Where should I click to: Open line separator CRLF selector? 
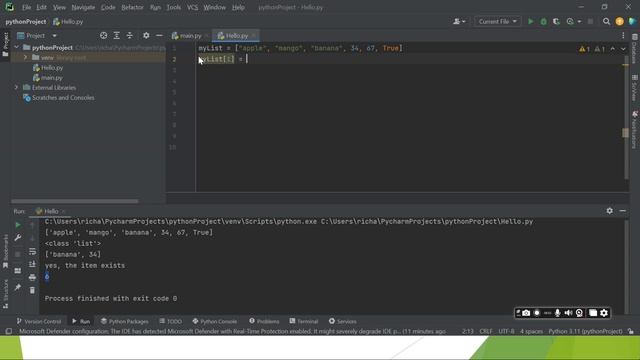(486, 331)
